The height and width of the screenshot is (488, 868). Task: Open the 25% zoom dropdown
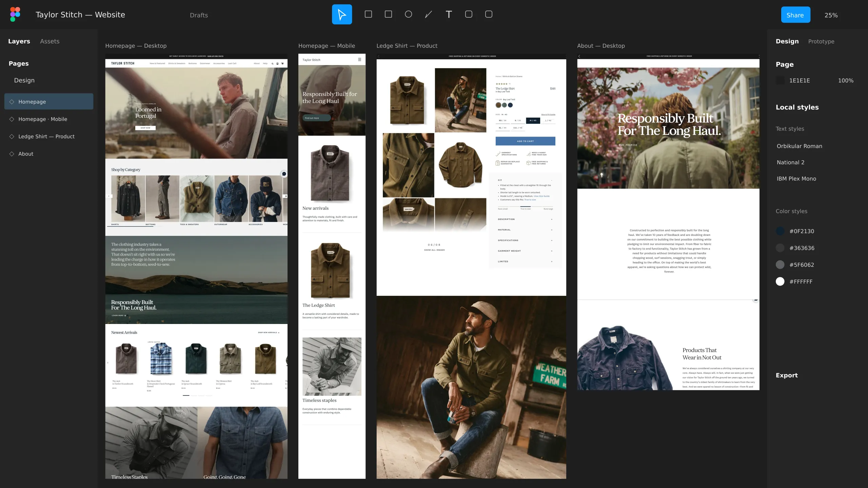pyautogui.click(x=831, y=15)
